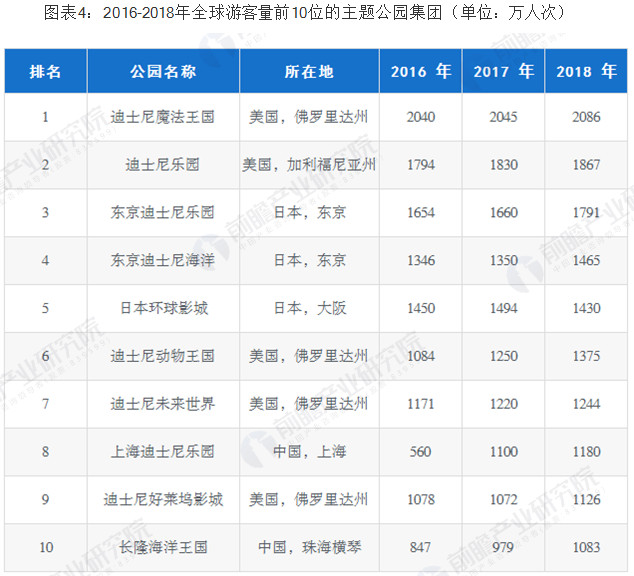Click the value 1171
Image resolution: width=634 pixels, height=576 pixels.
pos(421,404)
